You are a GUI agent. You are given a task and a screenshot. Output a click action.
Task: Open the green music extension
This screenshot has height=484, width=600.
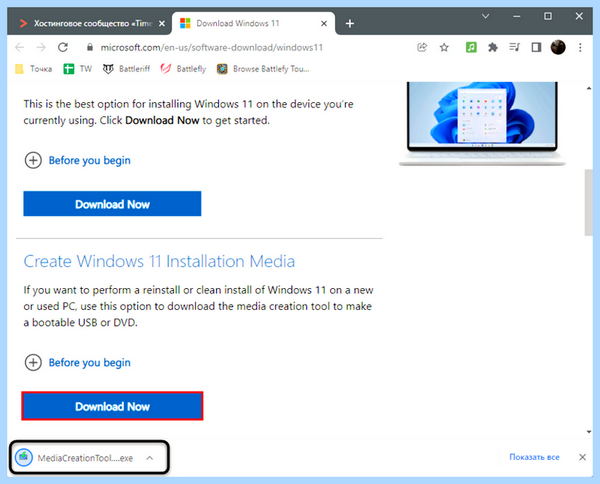471,47
